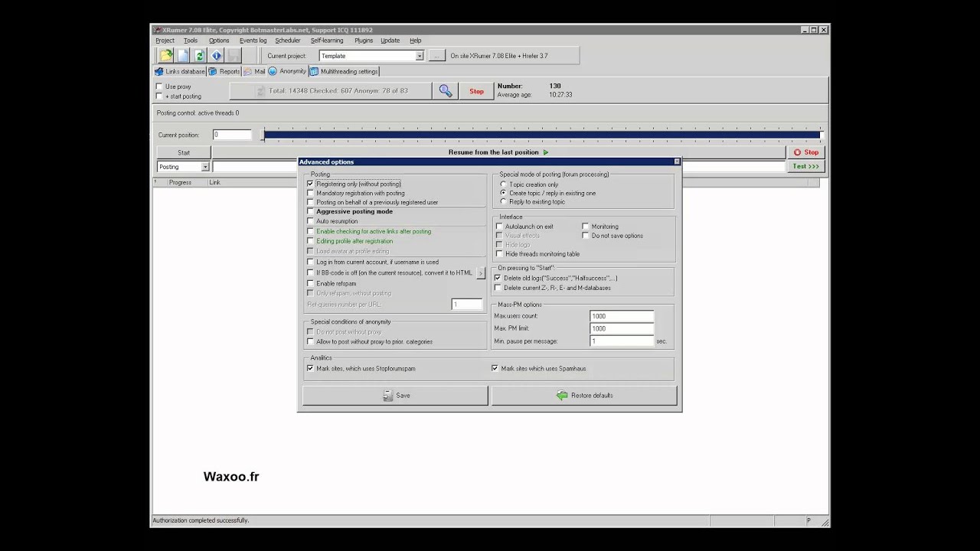This screenshot has width=980, height=551.
Task: Open the Scheduler menu
Action: (288, 41)
